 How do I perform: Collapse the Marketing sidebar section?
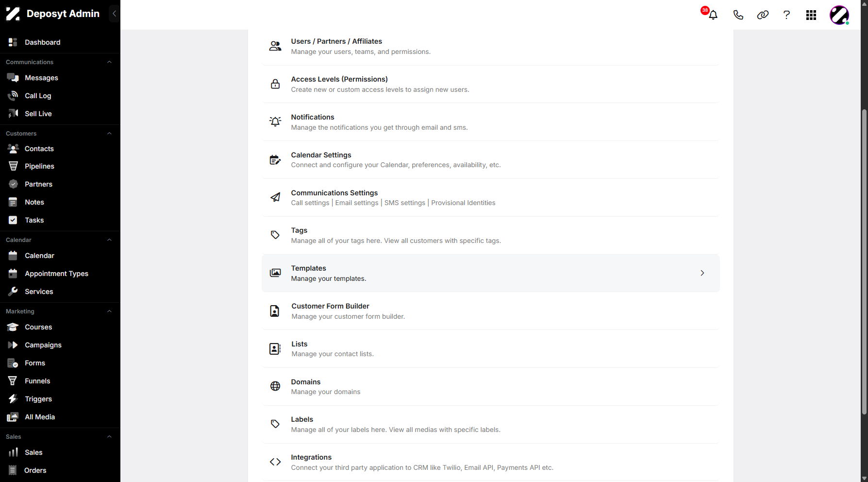coord(109,311)
